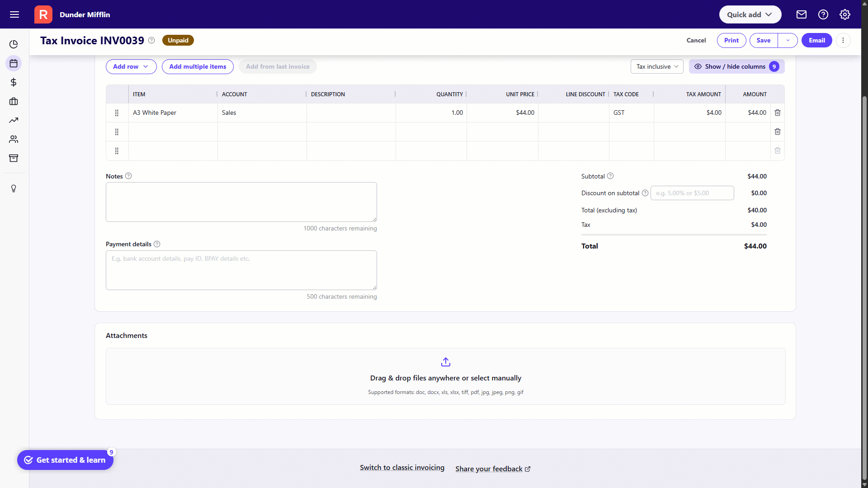
Task: Open the settings gear icon
Action: (845, 14)
